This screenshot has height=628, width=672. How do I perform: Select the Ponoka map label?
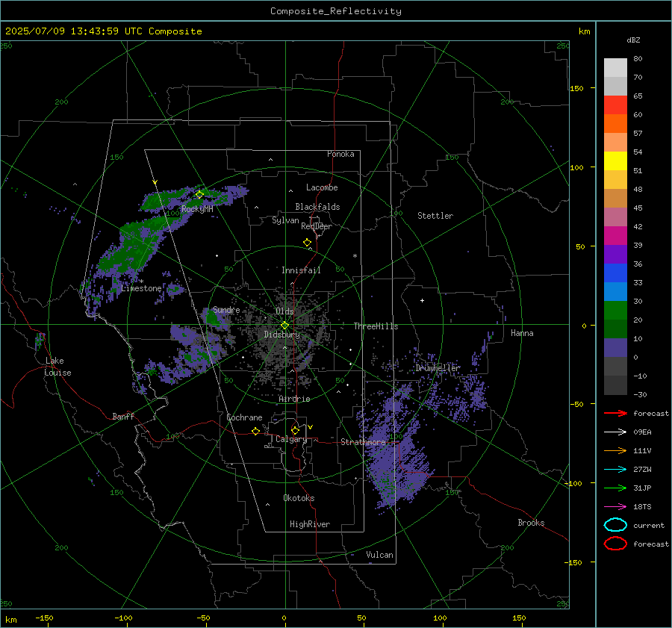(340, 154)
